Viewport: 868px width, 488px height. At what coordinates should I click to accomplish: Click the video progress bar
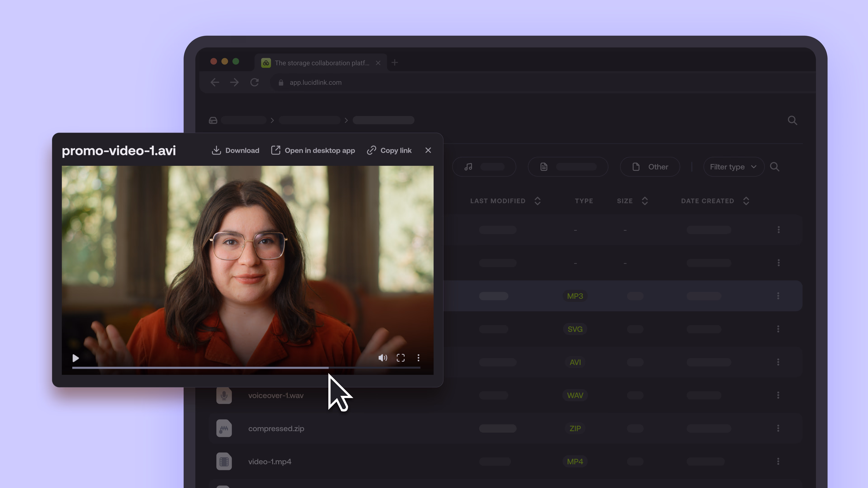pos(246,368)
